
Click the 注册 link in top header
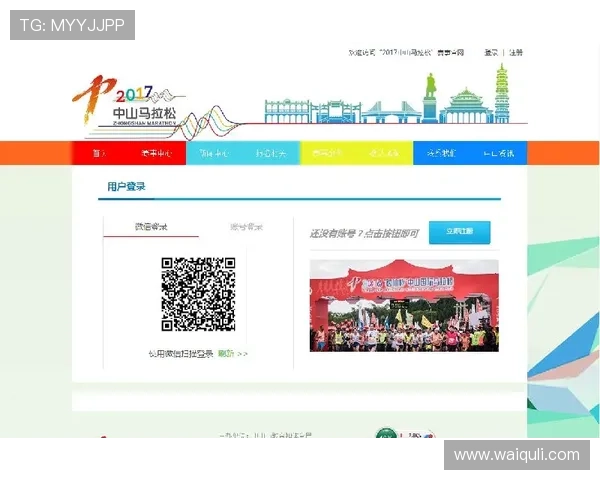click(x=516, y=52)
